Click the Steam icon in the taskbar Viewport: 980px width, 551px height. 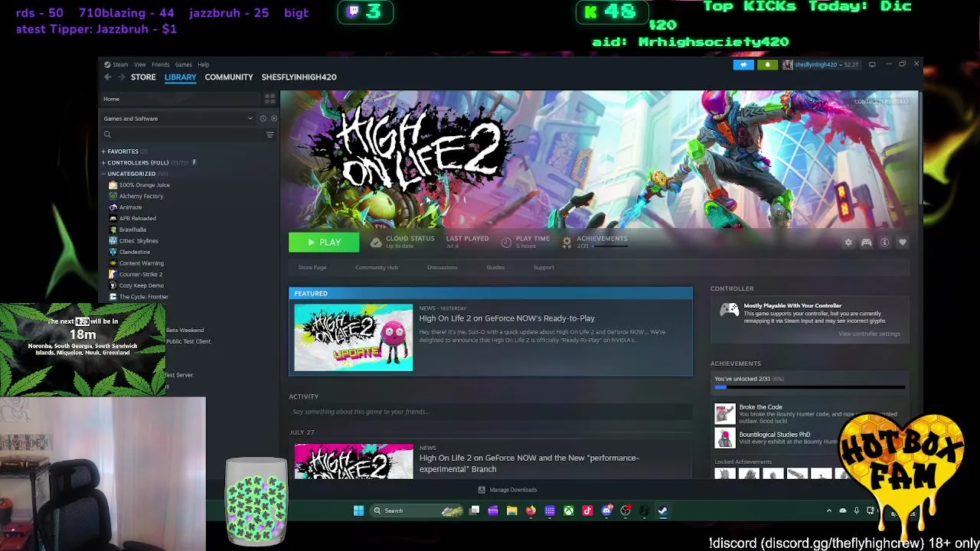tap(663, 510)
